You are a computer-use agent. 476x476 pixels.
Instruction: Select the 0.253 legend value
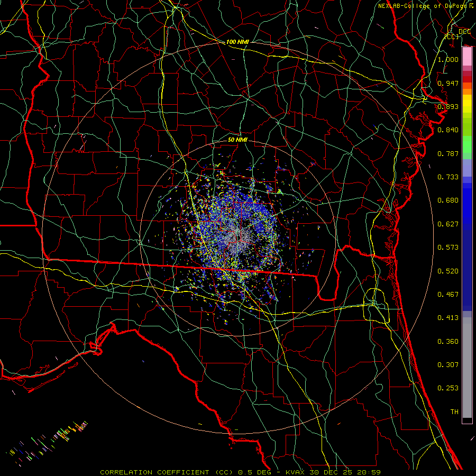[448, 388]
